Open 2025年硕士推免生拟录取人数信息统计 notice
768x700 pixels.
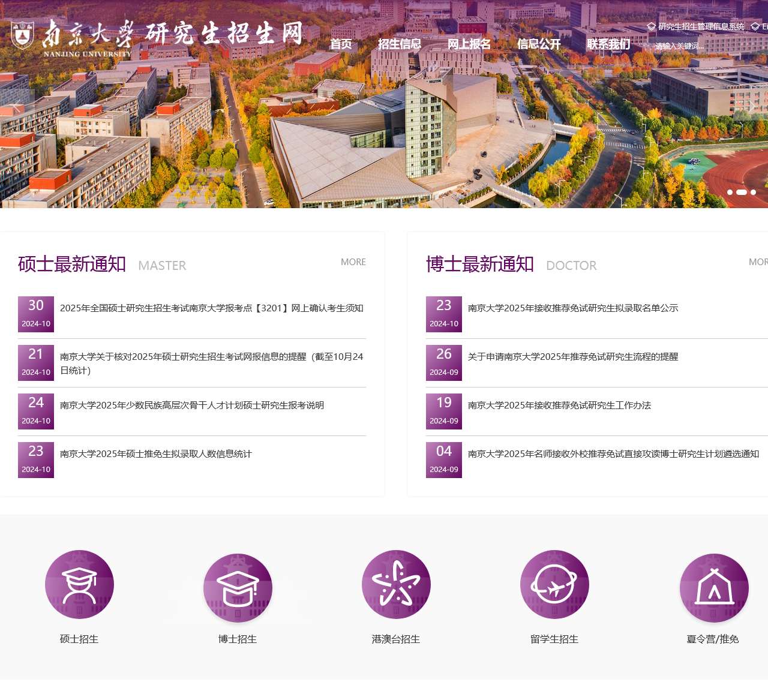click(156, 453)
